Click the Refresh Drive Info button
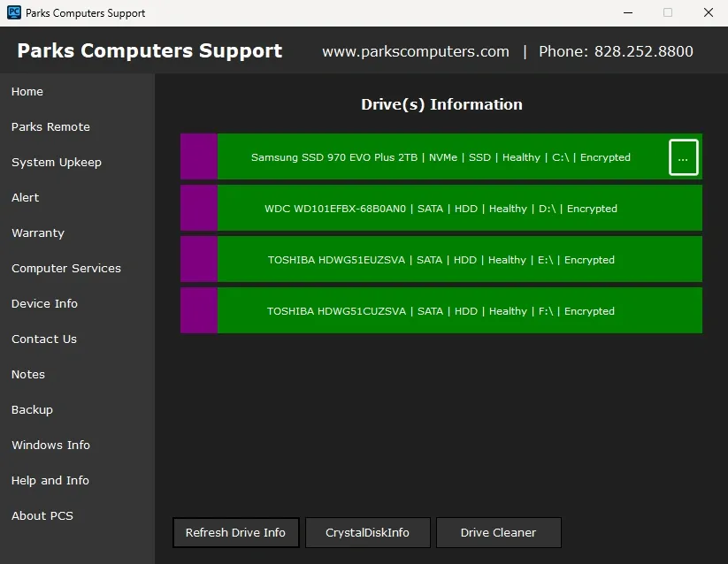This screenshot has width=728, height=564. pyautogui.click(x=236, y=532)
